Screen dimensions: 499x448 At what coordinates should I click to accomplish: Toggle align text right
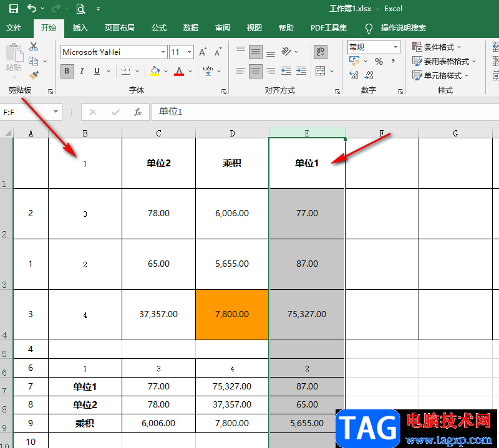[x=271, y=71]
